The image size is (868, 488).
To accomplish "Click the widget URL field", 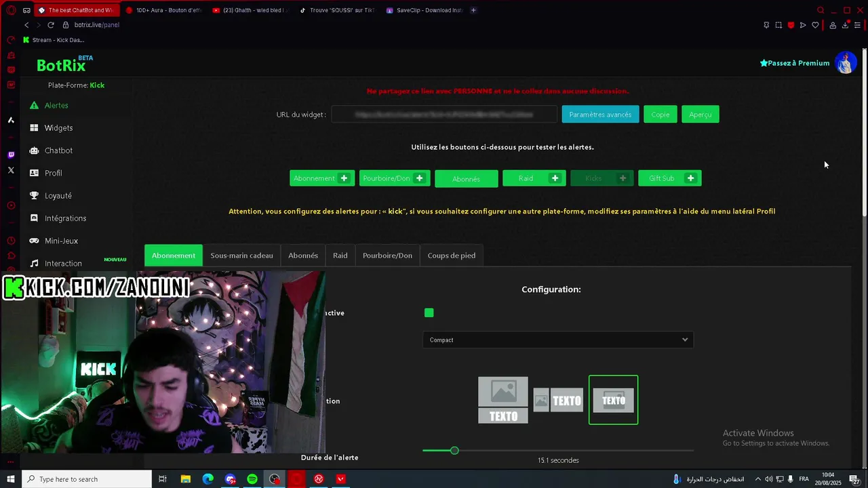I will [x=444, y=115].
